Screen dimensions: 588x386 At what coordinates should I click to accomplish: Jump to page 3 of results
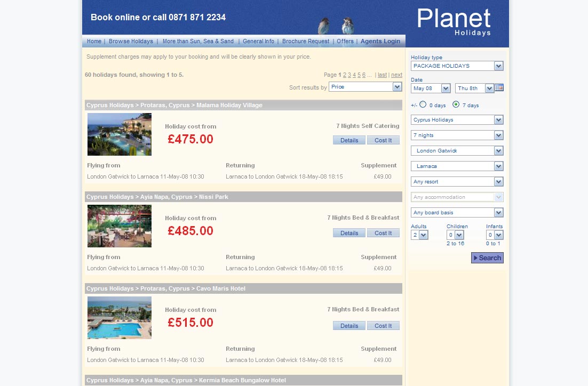pyautogui.click(x=349, y=75)
